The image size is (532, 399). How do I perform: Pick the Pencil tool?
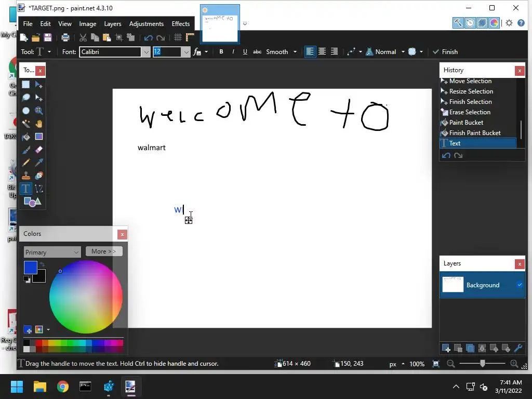[26, 163]
